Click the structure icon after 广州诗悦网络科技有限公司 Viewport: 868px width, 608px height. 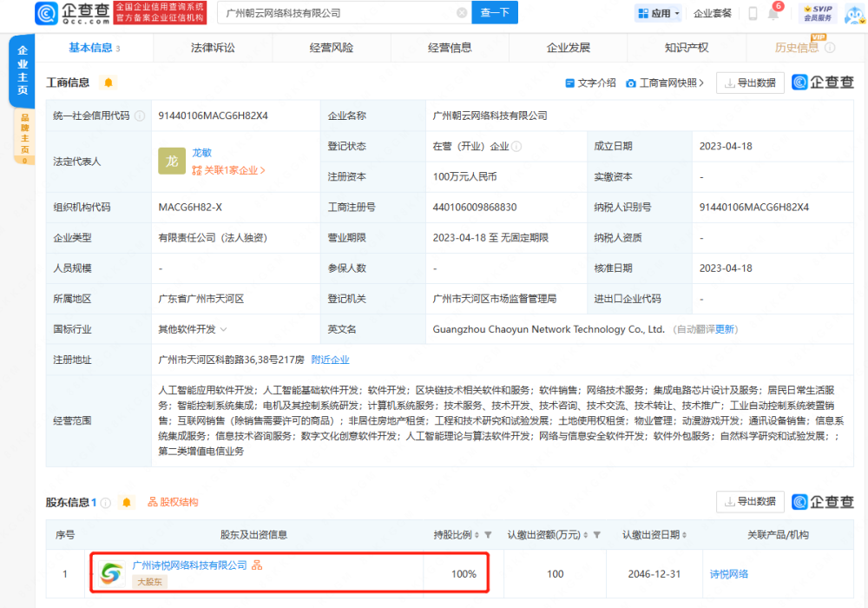tap(257, 565)
